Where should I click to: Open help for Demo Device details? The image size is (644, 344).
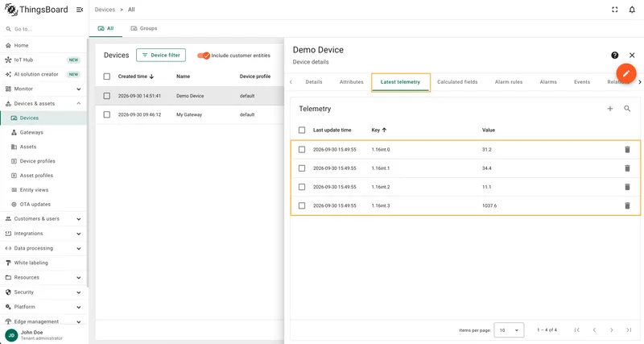tap(614, 55)
